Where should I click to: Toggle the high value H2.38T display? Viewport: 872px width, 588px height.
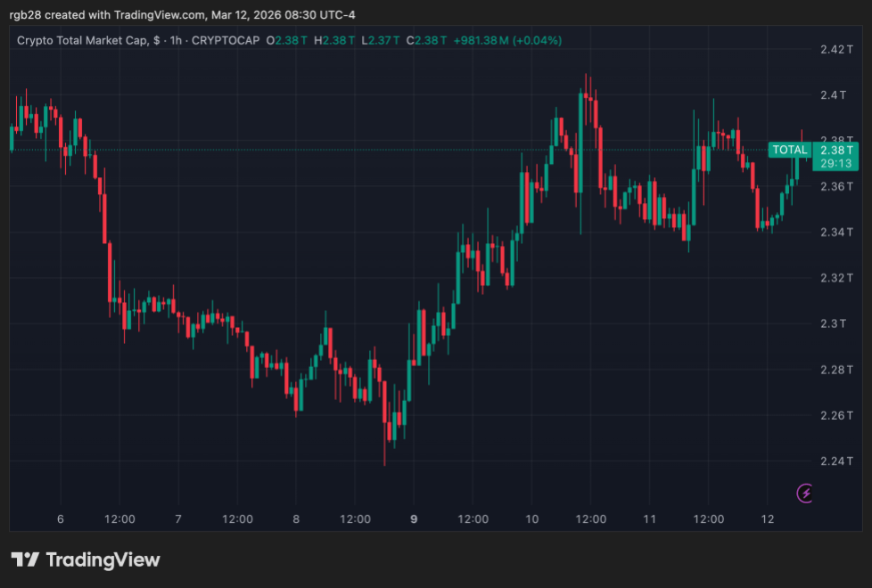coord(332,40)
